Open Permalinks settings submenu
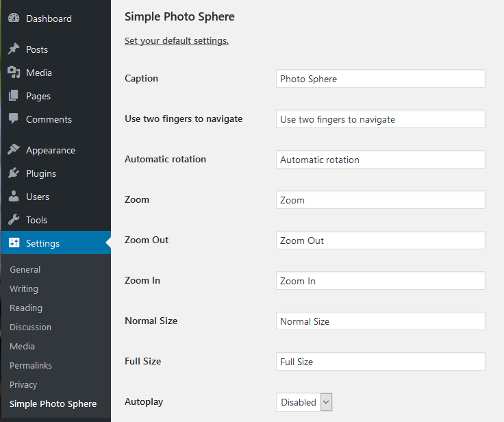This screenshot has width=504, height=422. coord(31,366)
